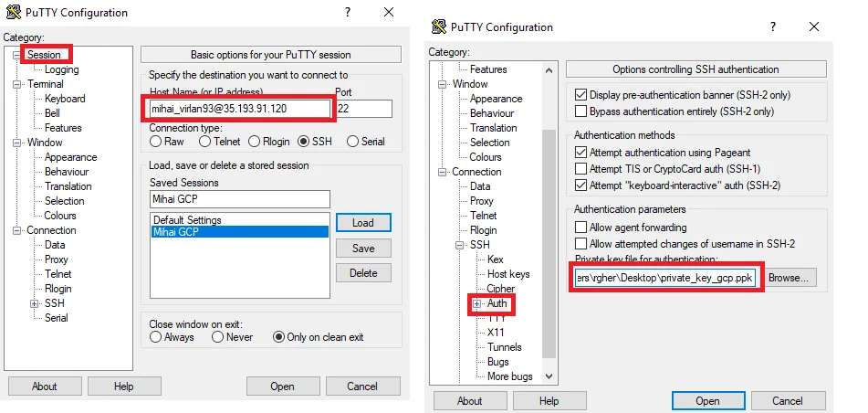Image resolution: width=868 pixels, height=413 pixels.
Task: Select Mihai GCP in saved sessions list
Action: click(x=239, y=232)
